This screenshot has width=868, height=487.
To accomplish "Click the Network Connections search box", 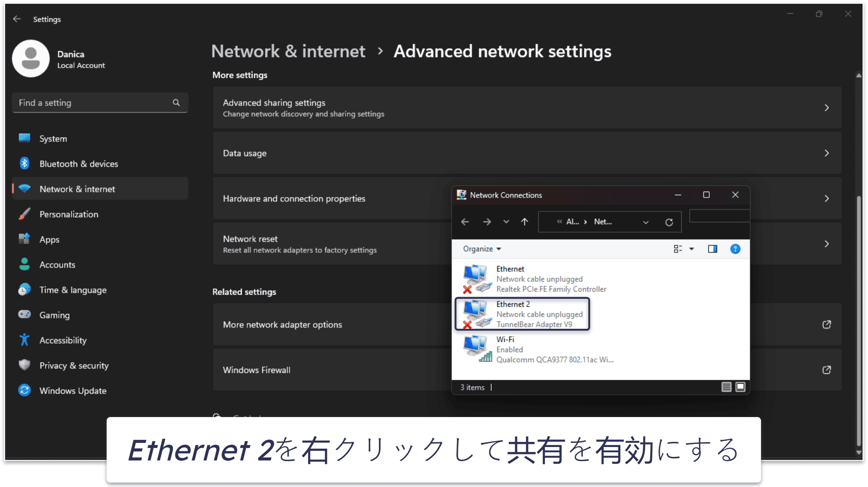I will point(719,216).
